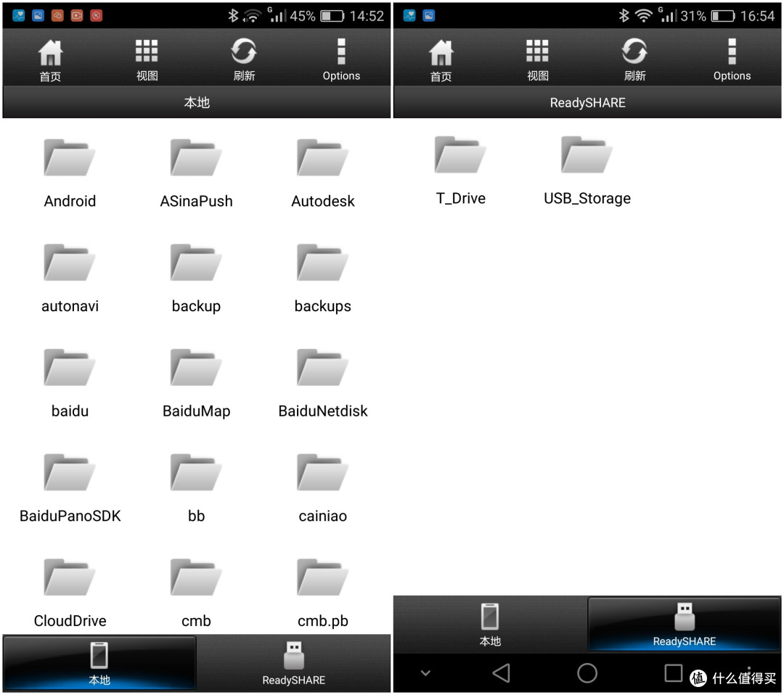Open the BaiduMap folder

pyautogui.click(x=196, y=383)
